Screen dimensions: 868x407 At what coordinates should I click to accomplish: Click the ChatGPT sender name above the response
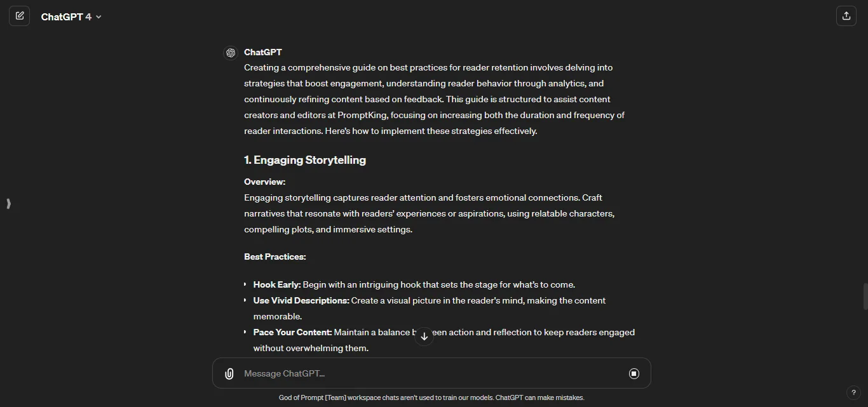click(x=263, y=52)
